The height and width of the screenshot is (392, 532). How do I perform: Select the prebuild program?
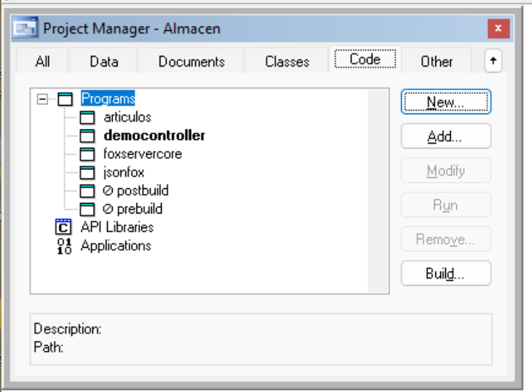pos(139,209)
